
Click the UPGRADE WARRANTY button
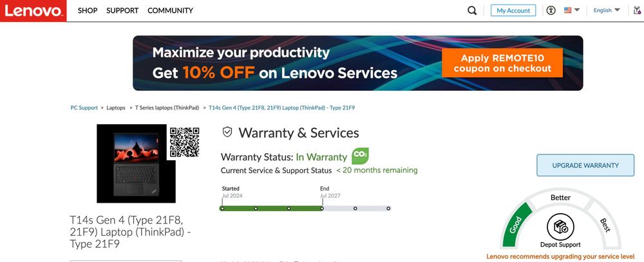point(585,165)
